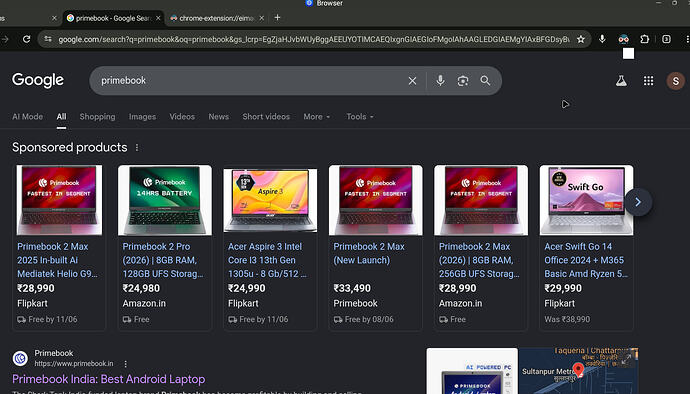
Task: Click 'Free by 08/06' delivery text
Action: 369,319
